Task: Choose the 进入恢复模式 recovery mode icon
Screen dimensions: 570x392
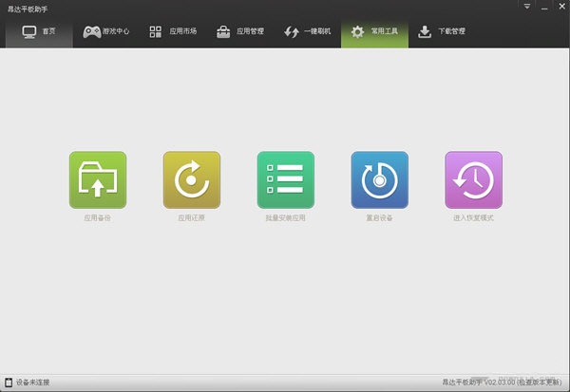Action: [x=474, y=179]
